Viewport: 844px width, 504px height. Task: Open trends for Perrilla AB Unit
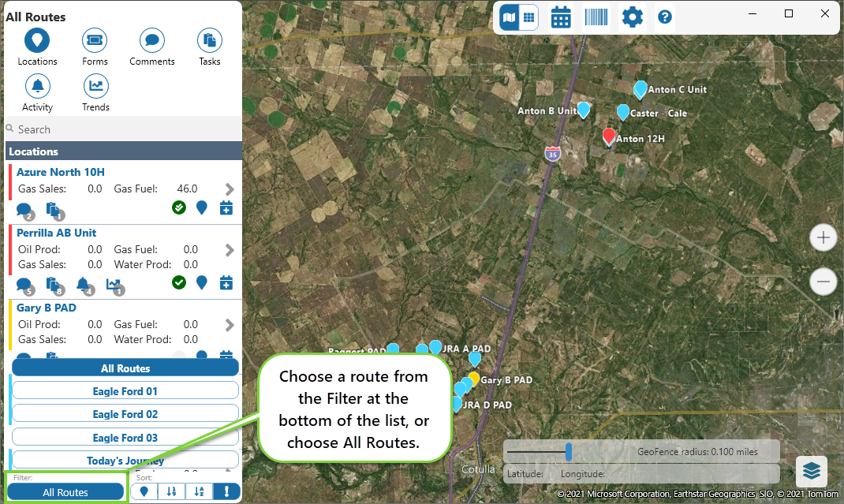[114, 286]
